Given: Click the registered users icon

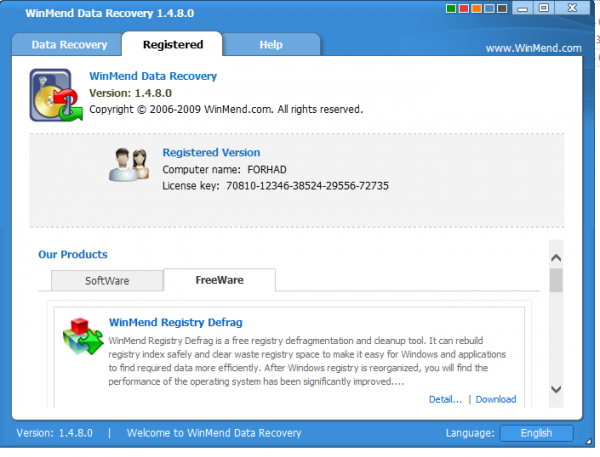Looking at the screenshot, I should tap(129, 165).
